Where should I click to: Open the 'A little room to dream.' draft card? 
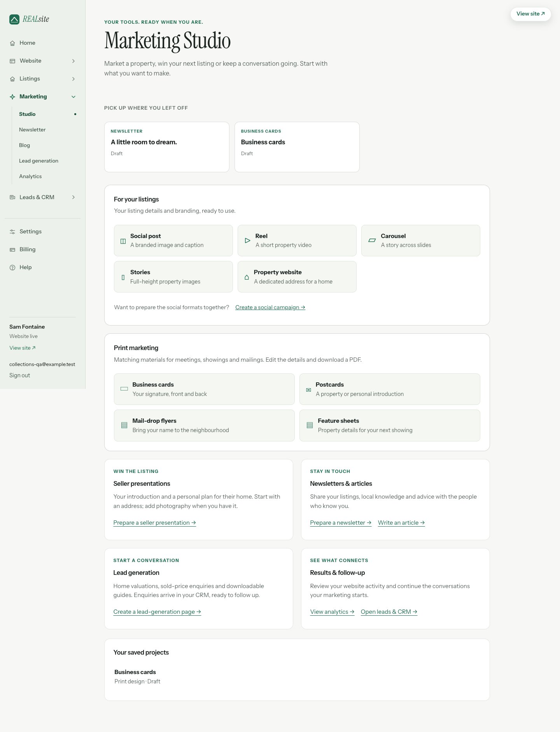(x=167, y=147)
